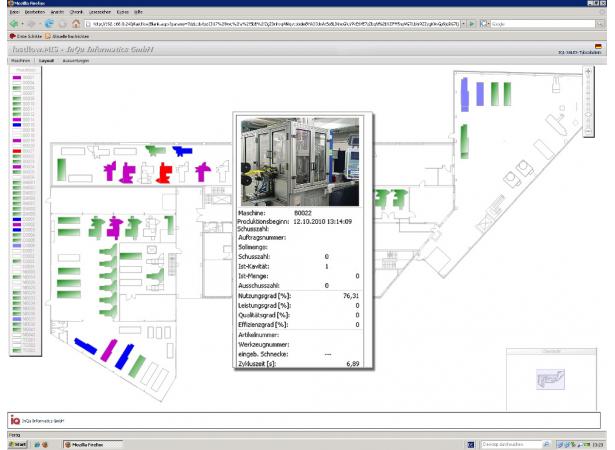
Task: Switch to the Auswertungen tab
Action: (x=76, y=61)
